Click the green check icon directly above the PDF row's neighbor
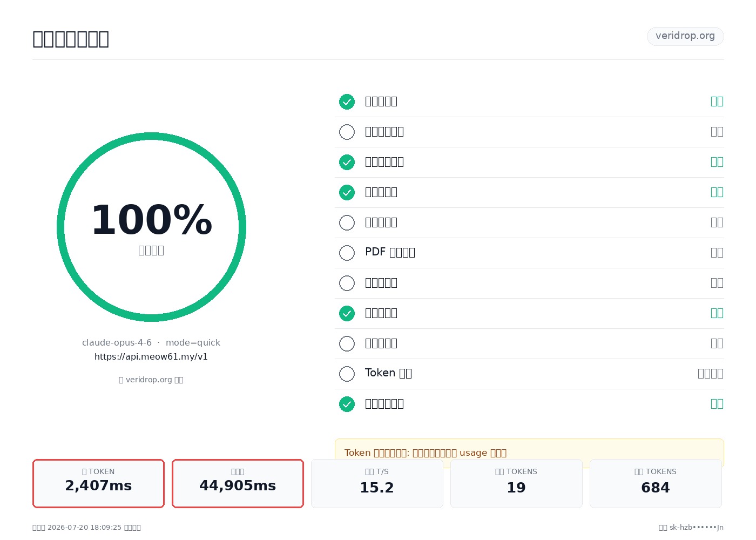The height and width of the screenshot is (540, 756). pyautogui.click(x=347, y=192)
